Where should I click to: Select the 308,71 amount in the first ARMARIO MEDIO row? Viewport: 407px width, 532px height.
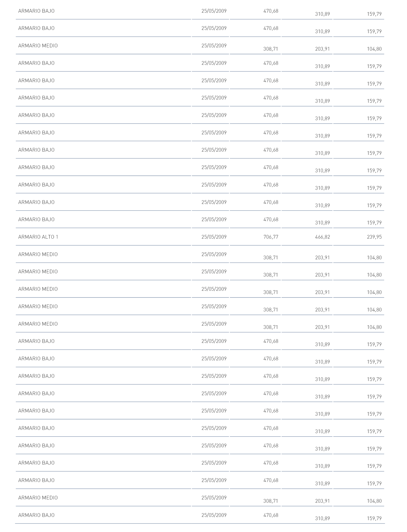pyautogui.click(x=271, y=49)
